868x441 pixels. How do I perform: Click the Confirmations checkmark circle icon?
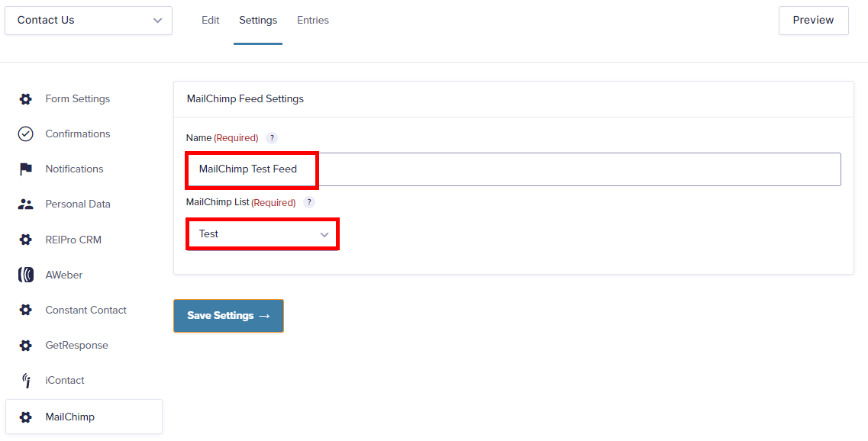point(25,134)
